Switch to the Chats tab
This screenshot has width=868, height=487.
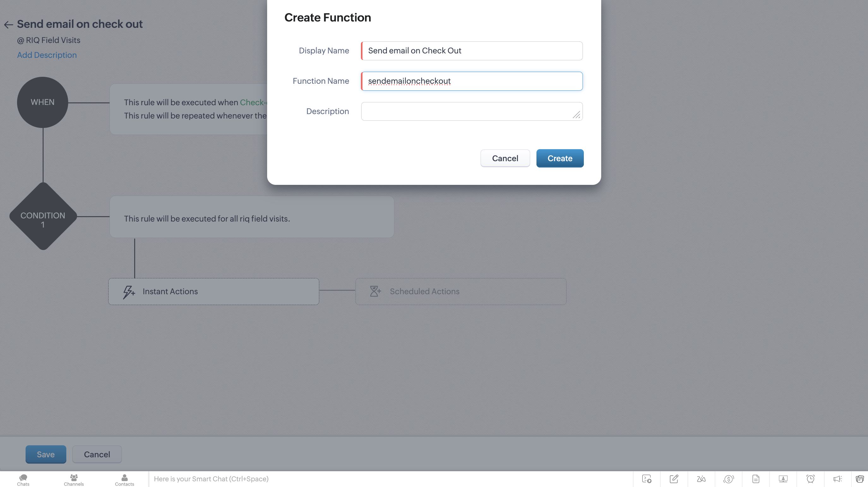23,480
